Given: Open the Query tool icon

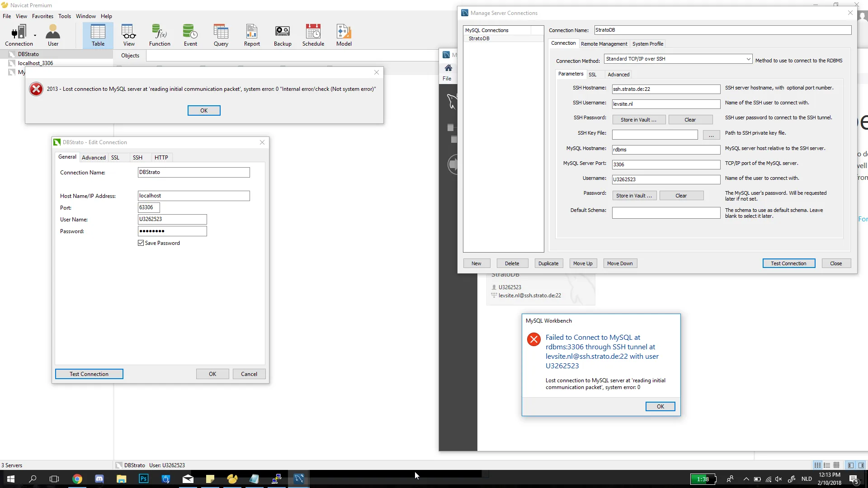Looking at the screenshot, I should (221, 35).
